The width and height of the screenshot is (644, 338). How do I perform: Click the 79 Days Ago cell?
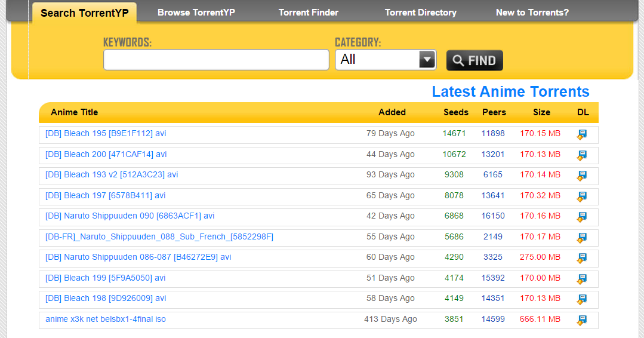point(390,134)
